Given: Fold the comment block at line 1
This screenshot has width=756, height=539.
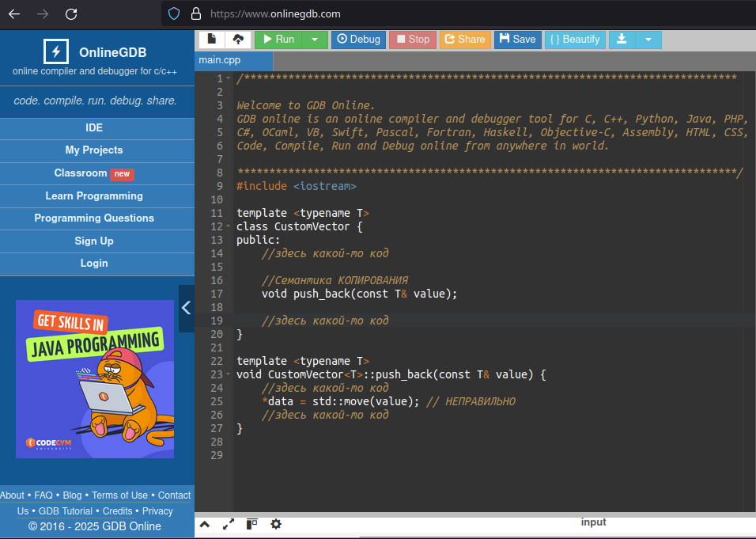Looking at the screenshot, I should pyautogui.click(x=229, y=78).
